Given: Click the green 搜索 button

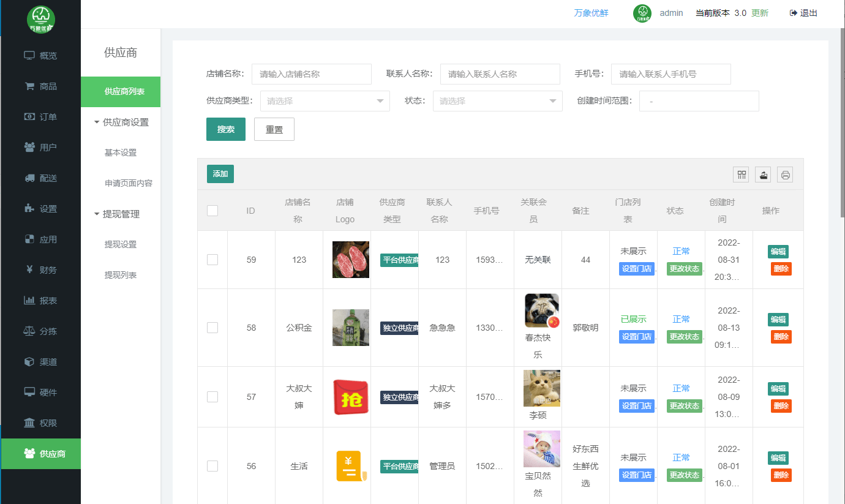Looking at the screenshot, I should (x=226, y=129).
